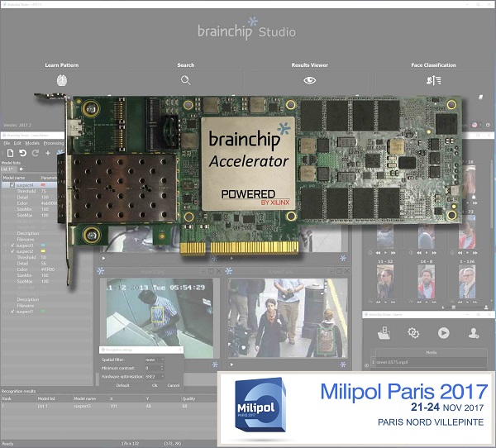Click the Media column header in Search window
This screenshot has height=448, width=496.
coord(432,352)
